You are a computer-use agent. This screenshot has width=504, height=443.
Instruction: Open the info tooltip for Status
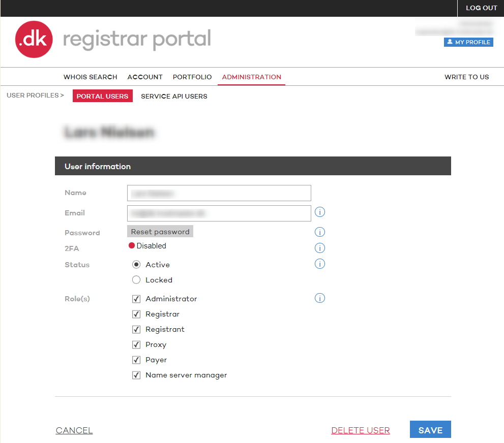coord(320,264)
